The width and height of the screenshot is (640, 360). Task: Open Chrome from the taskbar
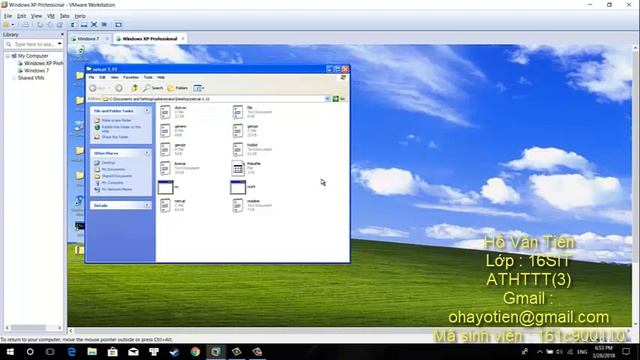point(196,352)
